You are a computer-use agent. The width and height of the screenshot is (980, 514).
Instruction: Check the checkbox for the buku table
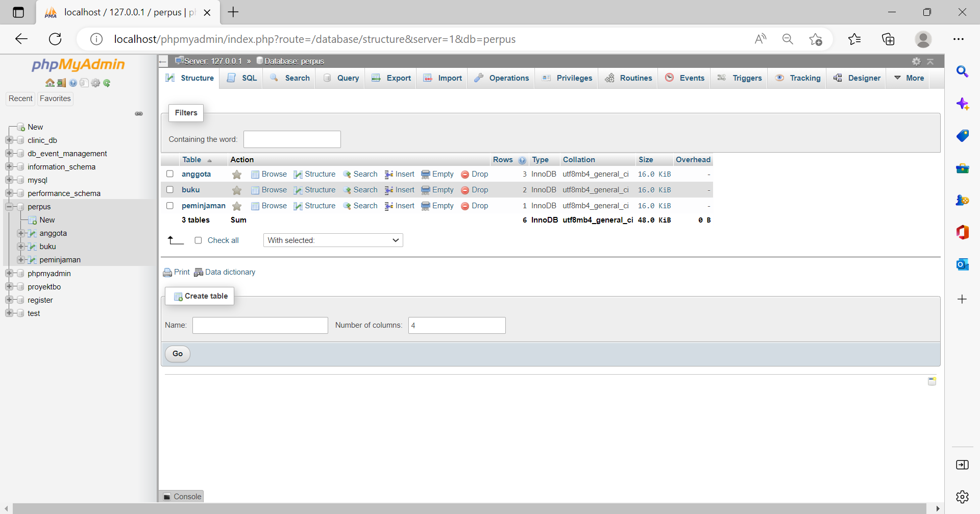[170, 189]
